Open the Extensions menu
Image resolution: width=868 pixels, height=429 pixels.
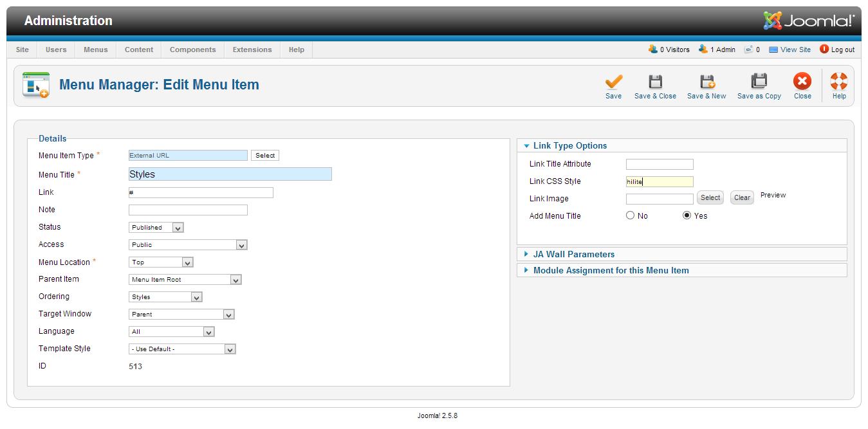(x=252, y=50)
